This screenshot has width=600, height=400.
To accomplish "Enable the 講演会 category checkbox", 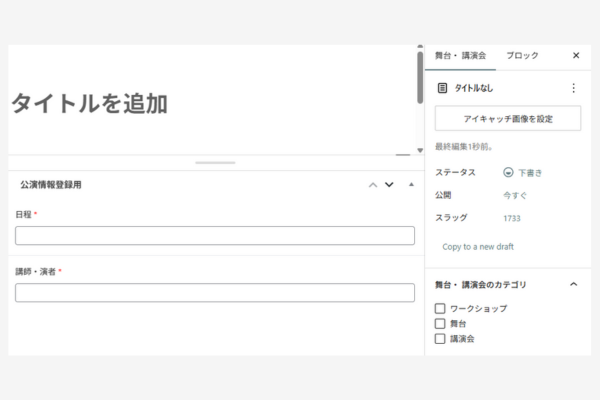I will click(x=440, y=339).
